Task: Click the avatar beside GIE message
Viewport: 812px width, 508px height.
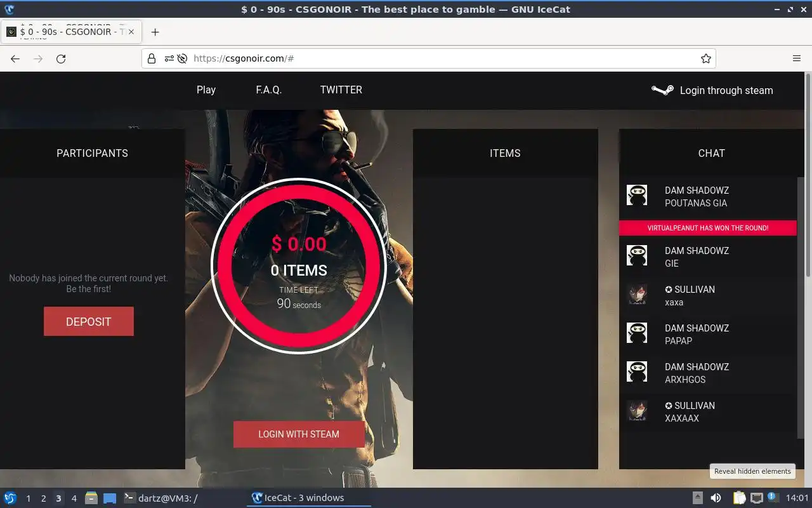Action: [x=637, y=256]
